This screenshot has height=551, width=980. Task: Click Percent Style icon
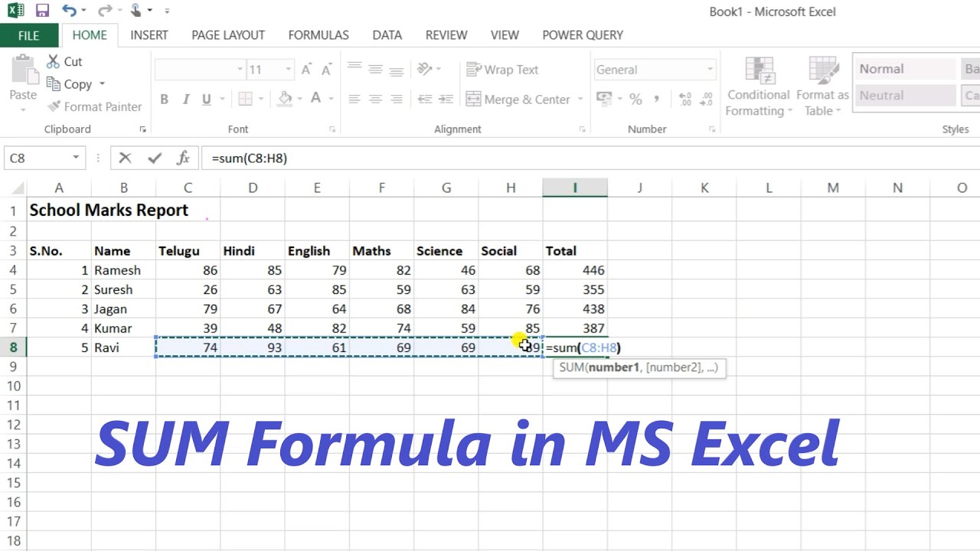tap(635, 99)
